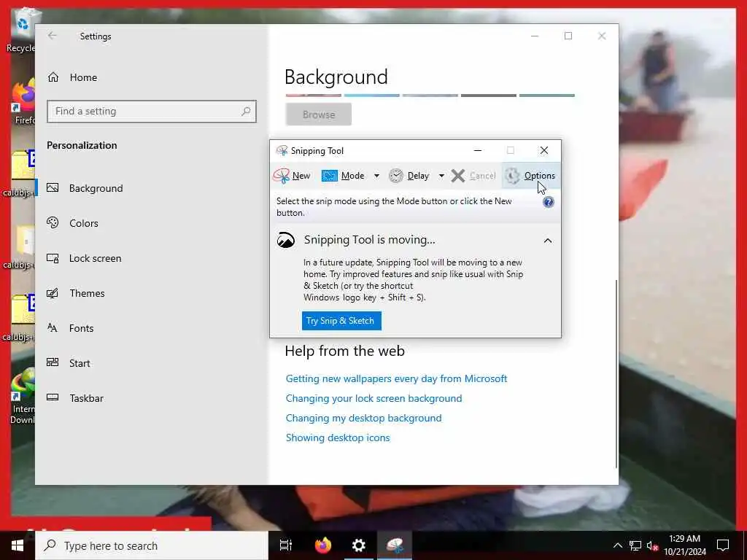The image size is (747, 560).
Task: Click the network icon in system tray
Action: pos(635,545)
